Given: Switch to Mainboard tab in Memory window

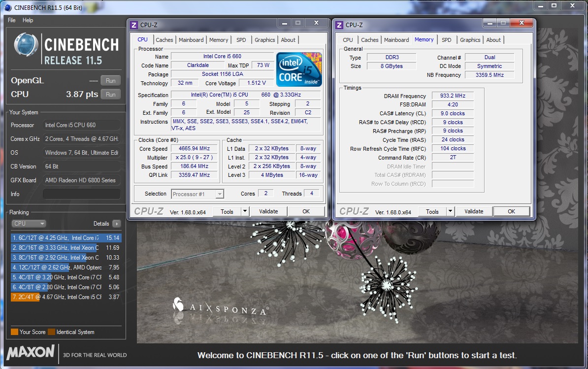Looking at the screenshot, I should 396,40.
